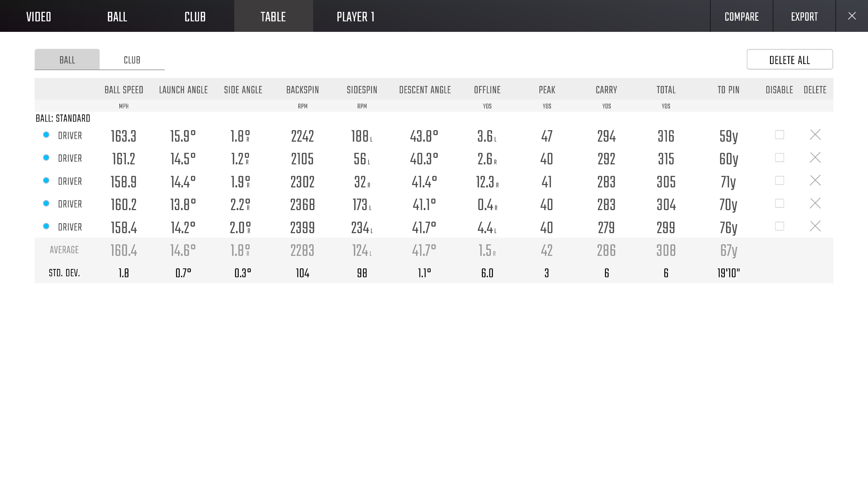This screenshot has height=488, width=868.
Task: Select the TABLE view tab
Action: [x=273, y=16]
